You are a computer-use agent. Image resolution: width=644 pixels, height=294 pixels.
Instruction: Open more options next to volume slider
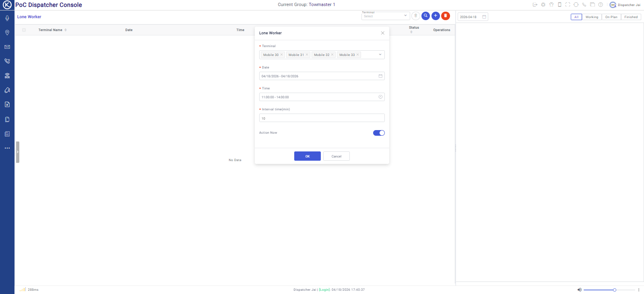click(x=639, y=290)
